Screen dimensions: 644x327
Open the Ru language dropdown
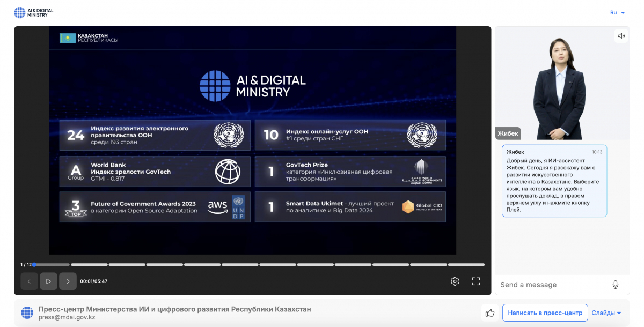pyautogui.click(x=617, y=12)
